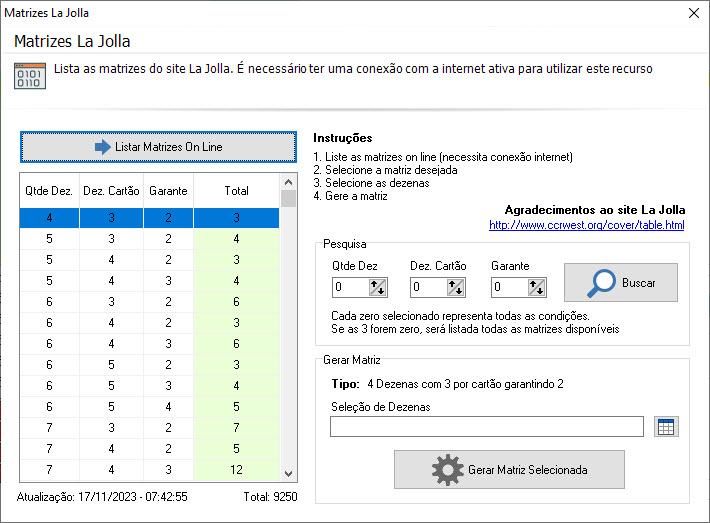
Task: Select matrix row 5 3 2 4
Action: coord(149,239)
